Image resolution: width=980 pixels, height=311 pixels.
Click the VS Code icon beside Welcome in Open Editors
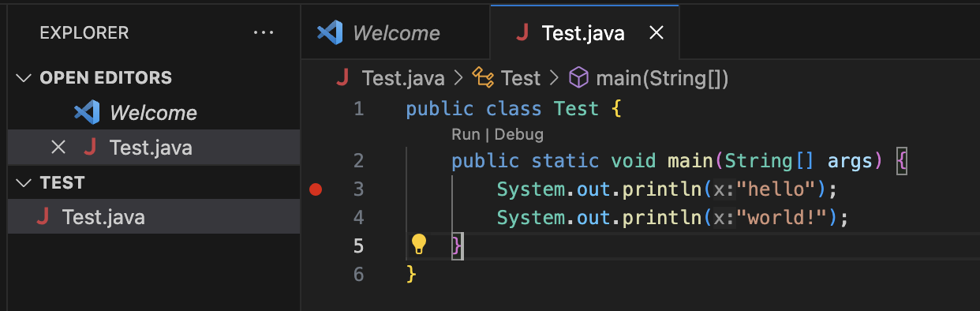click(x=86, y=112)
